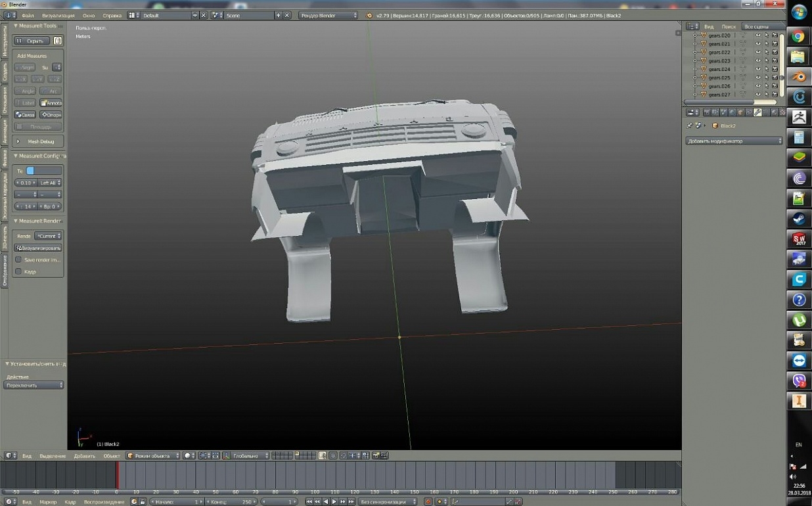Open the Добавить модификатор dropdown

click(734, 141)
